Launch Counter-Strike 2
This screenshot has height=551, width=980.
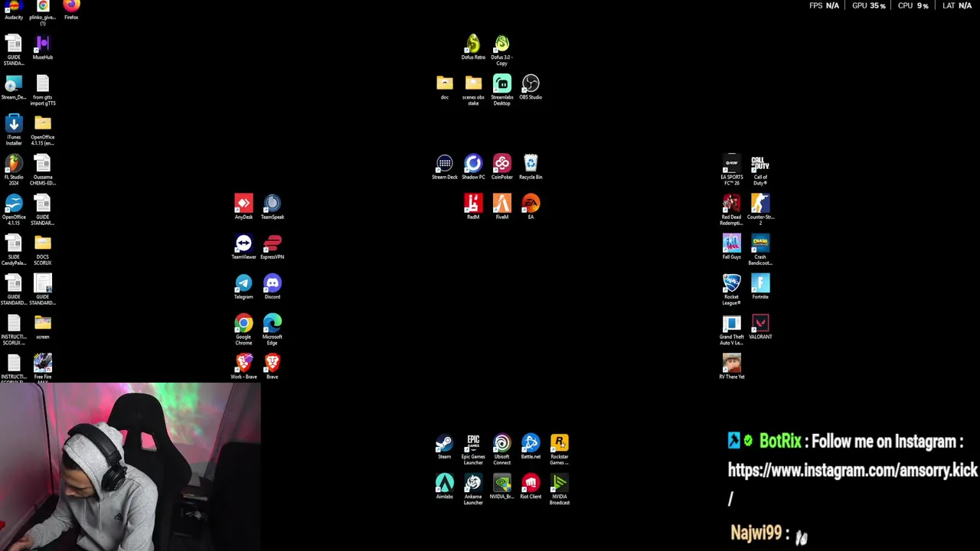(x=760, y=210)
